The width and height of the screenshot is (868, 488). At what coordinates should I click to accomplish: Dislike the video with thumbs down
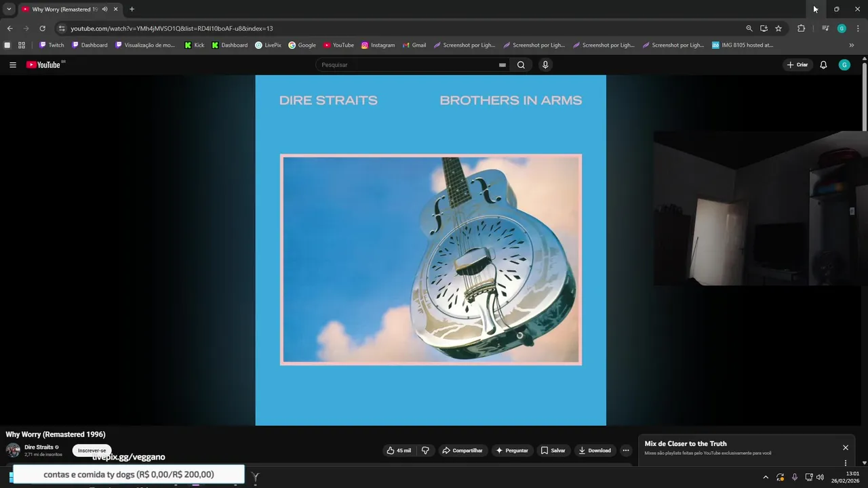[x=425, y=450]
